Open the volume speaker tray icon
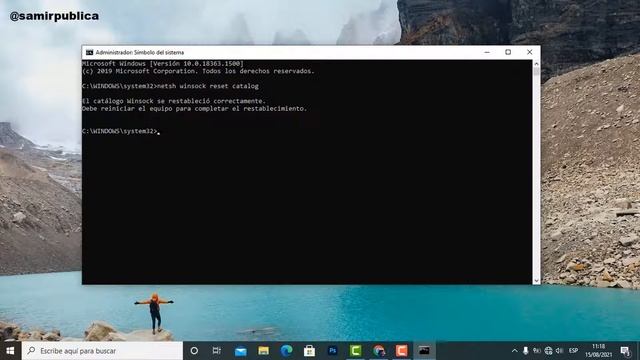This screenshot has height=360, width=640. (x=559, y=351)
